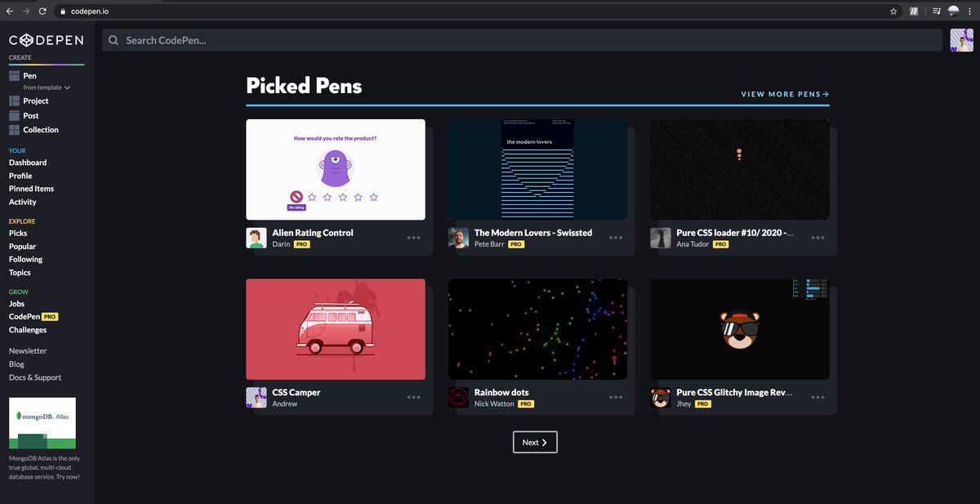The height and width of the screenshot is (504, 980).
Task: Open more options for Pure CSS Glitchy Image pen
Action: (x=818, y=398)
